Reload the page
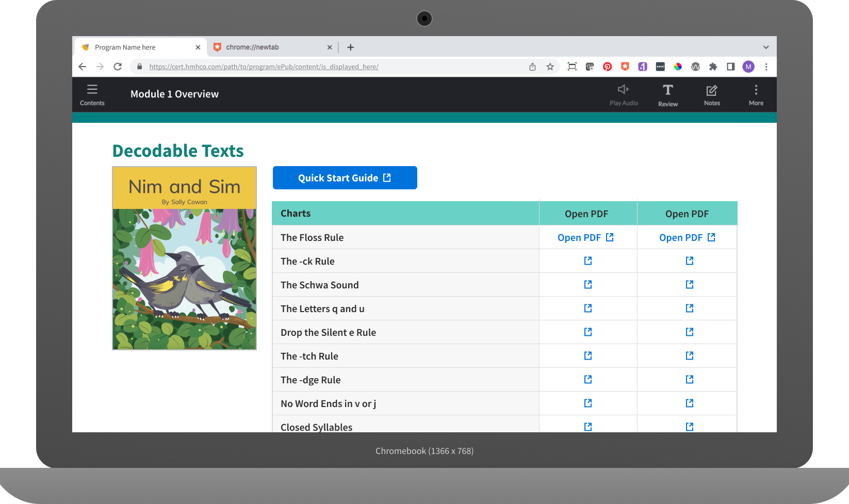Image resolution: width=849 pixels, height=504 pixels. click(x=118, y=67)
